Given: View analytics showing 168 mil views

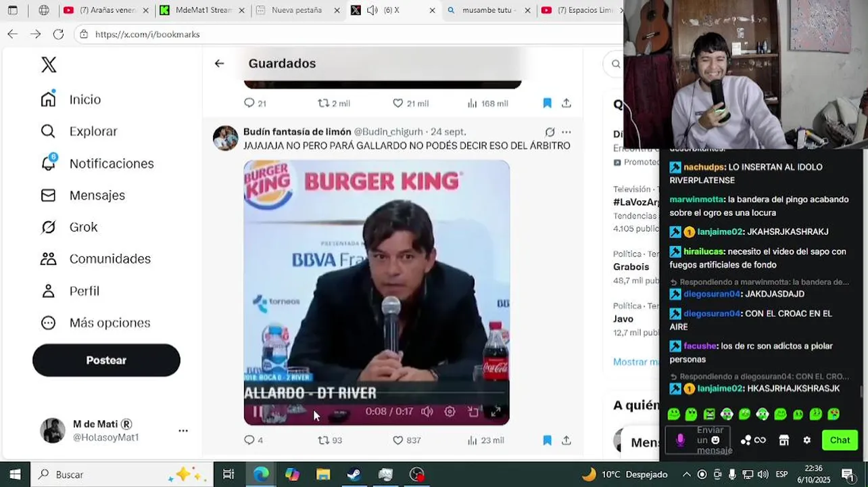Looking at the screenshot, I should click(487, 103).
